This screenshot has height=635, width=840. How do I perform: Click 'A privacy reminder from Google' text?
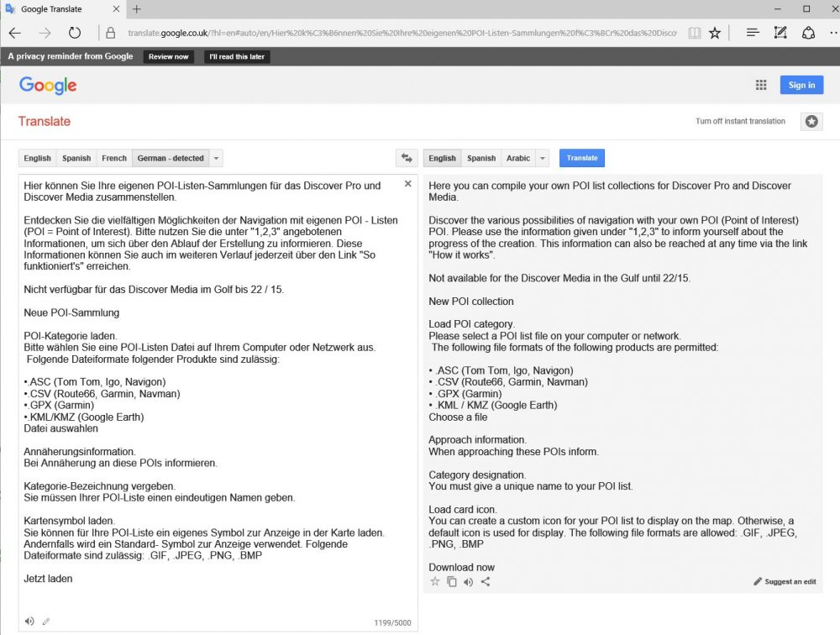pyautogui.click(x=71, y=56)
